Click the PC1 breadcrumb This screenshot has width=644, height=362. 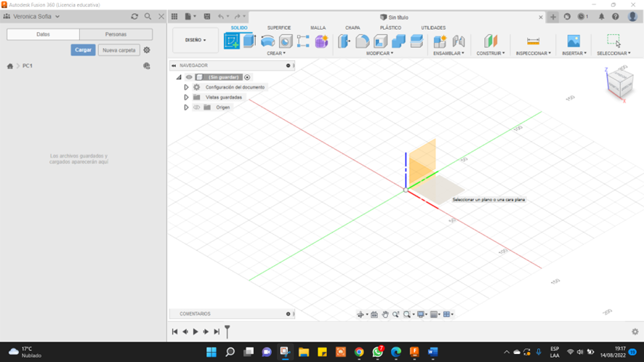(27, 65)
